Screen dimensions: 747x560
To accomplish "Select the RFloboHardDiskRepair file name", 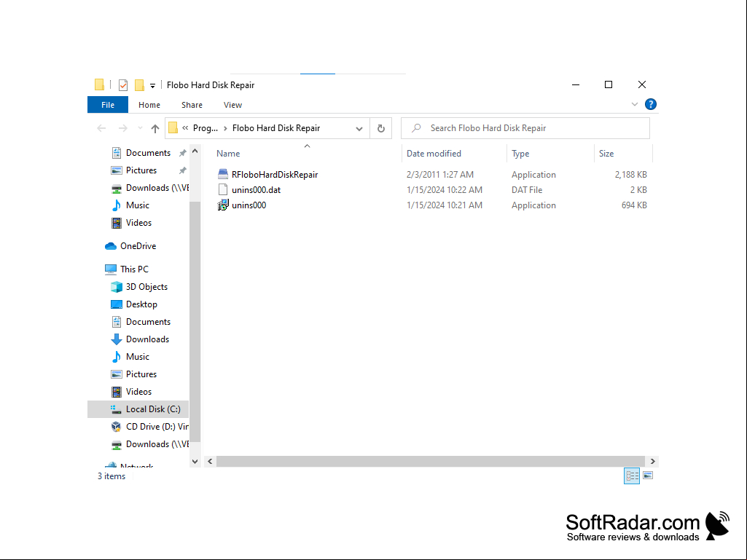I will [275, 175].
